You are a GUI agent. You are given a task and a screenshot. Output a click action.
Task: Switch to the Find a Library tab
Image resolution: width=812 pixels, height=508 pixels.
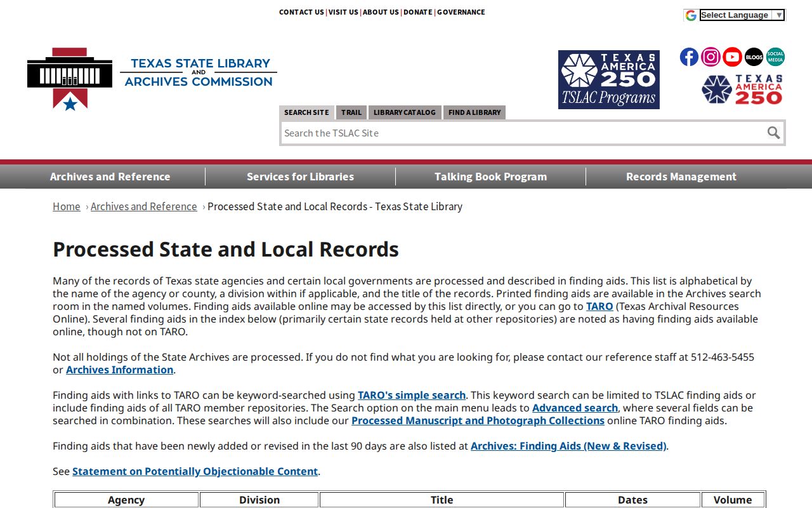(475, 112)
